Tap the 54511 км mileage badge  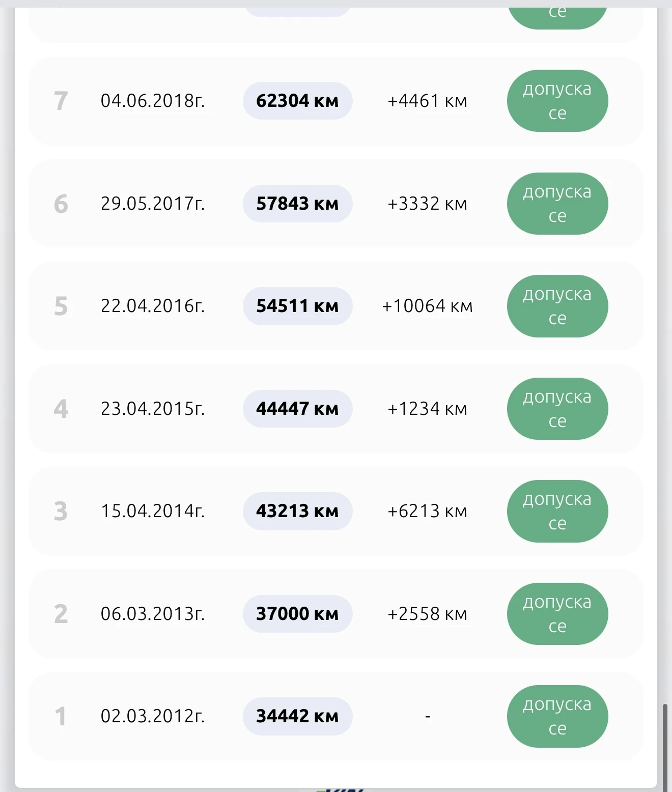(x=297, y=306)
